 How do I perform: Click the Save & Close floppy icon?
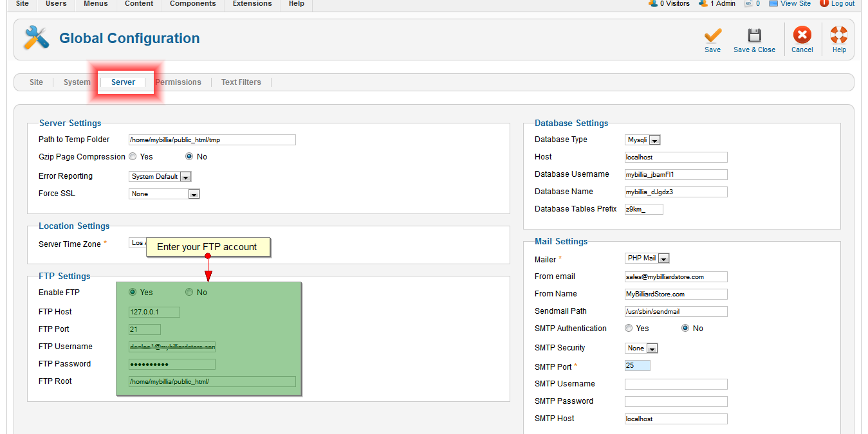pyautogui.click(x=754, y=36)
